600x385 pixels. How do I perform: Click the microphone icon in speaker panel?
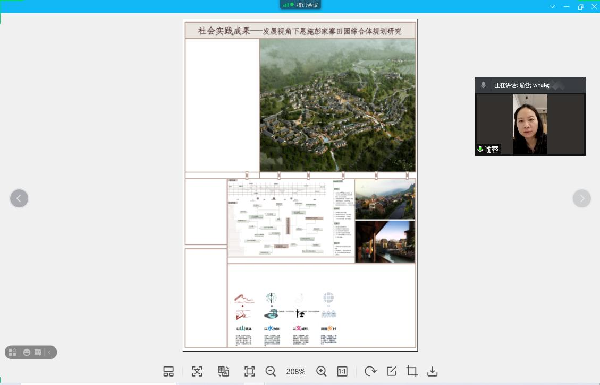pos(483,85)
